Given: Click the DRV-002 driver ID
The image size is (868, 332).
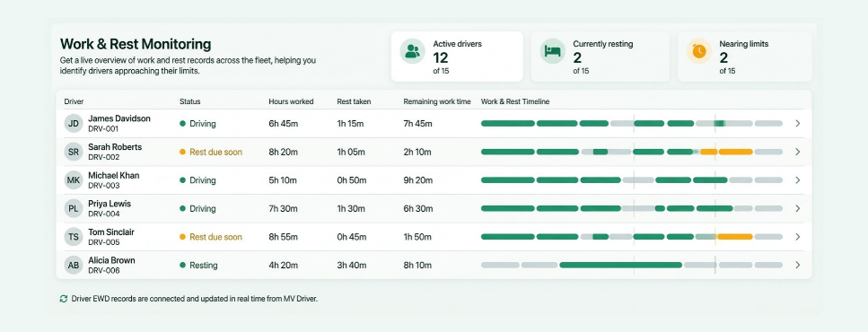Looking at the screenshot, I should click(103, 157).
